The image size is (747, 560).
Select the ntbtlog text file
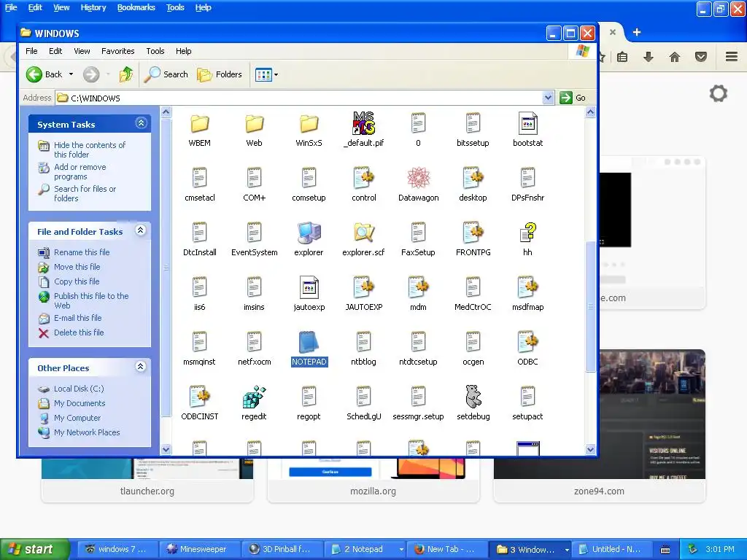363,349
